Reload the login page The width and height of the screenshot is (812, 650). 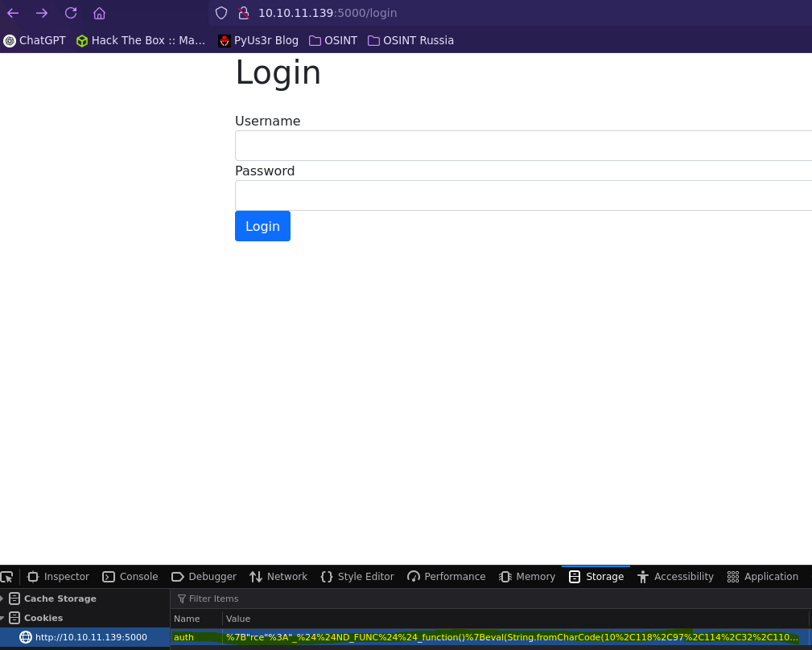(71, 13)
